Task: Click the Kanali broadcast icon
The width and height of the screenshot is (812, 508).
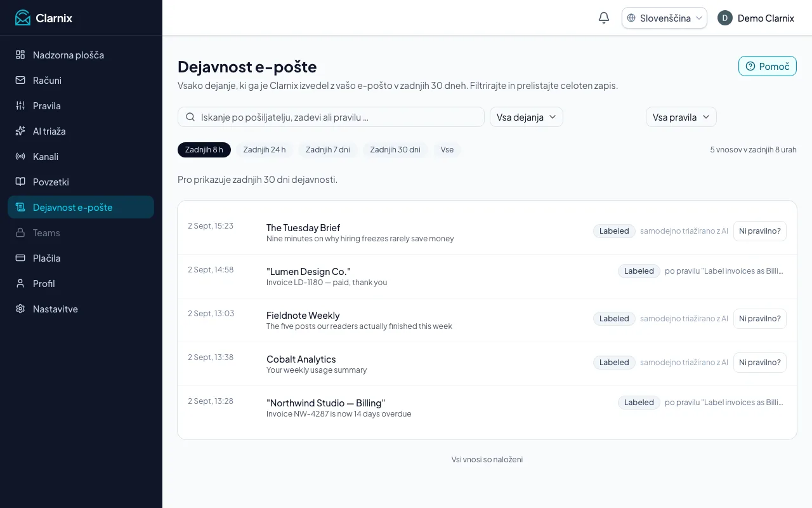Action: [x=20, y=156]
